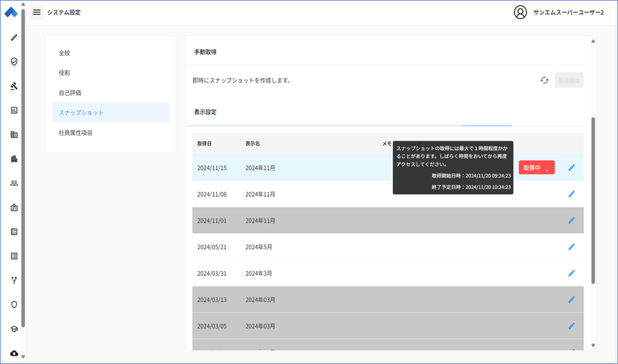The height and width of the screenshot is (364, 618).
Task: Click 2024年03月 name in 2024/03/13 row
Action: (x=260, y=300)
